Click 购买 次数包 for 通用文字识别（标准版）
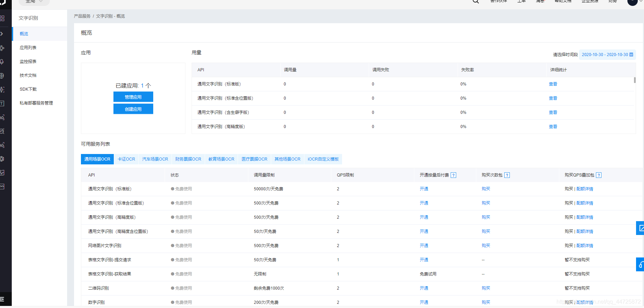Image resolution: width=644 pixels, height=308 pixels. [x=486, y=189]
